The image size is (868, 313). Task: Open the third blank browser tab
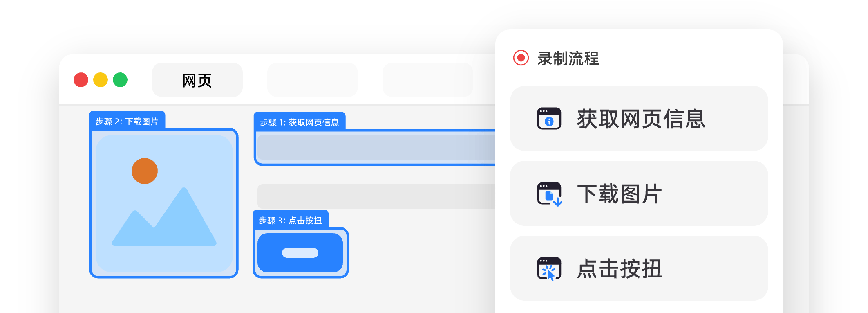428,80
